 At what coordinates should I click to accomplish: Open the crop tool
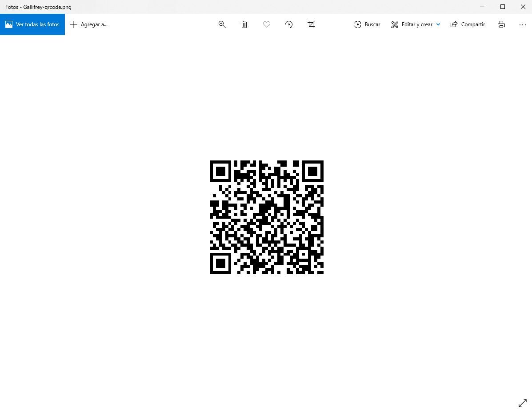pos(311,24)
